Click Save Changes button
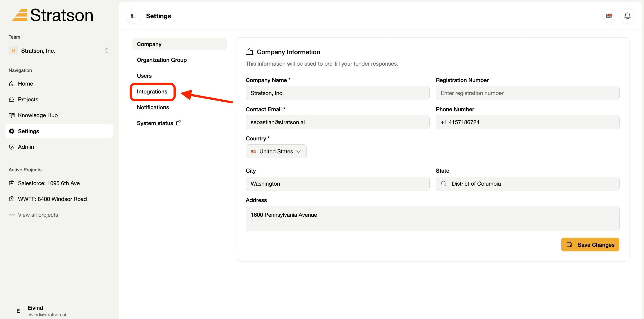Viewport: 644px width, 319px height. point(590,245)
